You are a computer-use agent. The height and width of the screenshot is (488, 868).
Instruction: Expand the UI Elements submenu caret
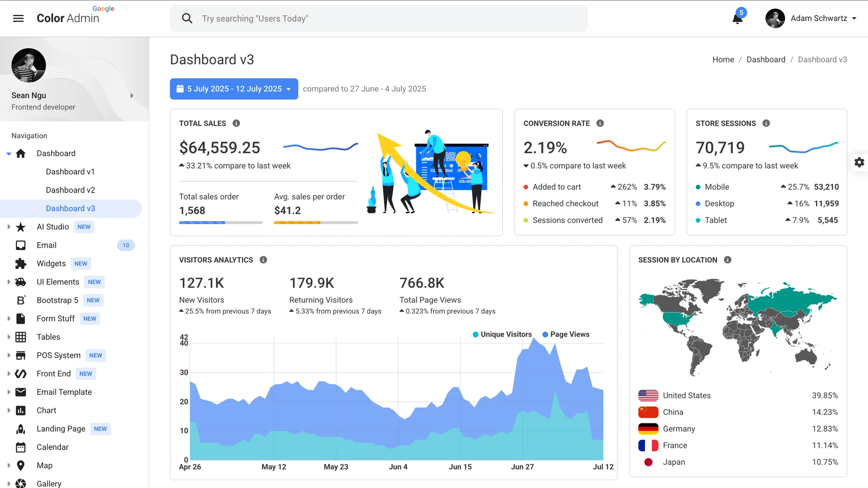9,282
